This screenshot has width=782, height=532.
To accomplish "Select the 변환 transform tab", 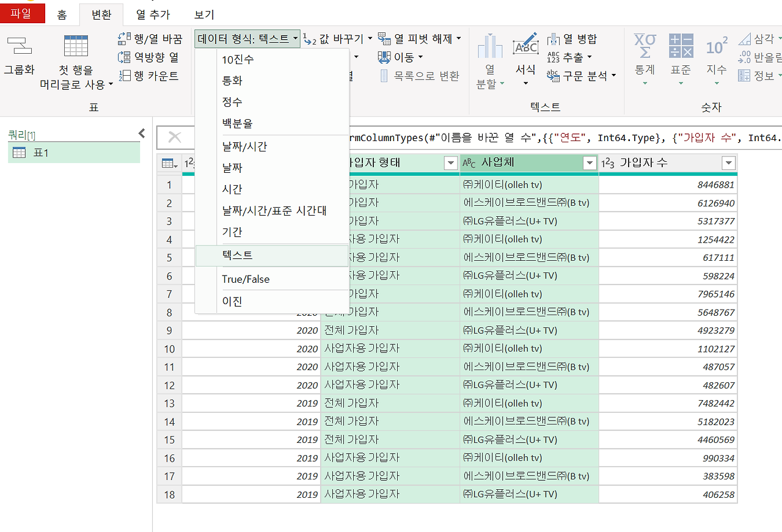I will click(x=101, y=15).
